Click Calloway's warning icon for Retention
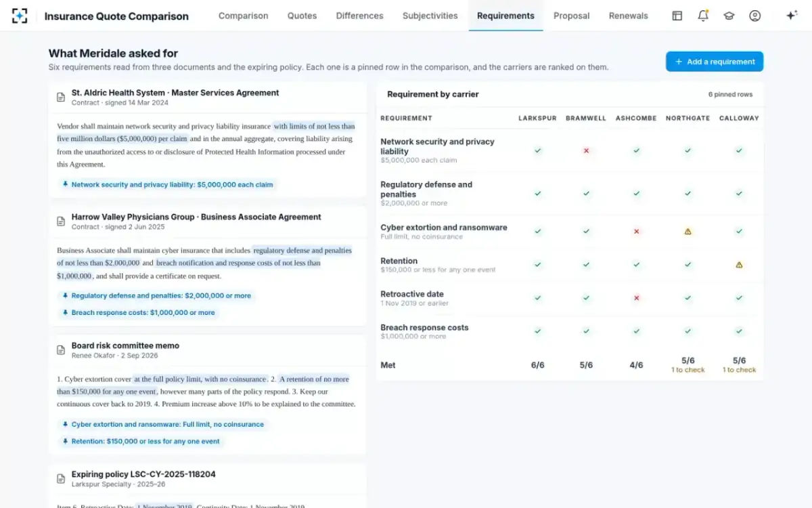This screenshot has height=508, width=812. coord(739,265)
